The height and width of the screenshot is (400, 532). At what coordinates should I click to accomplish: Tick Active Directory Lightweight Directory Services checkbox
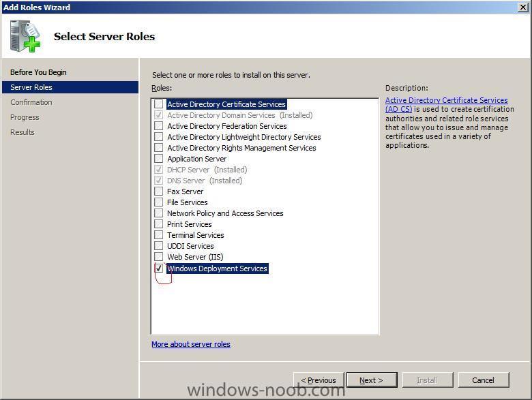158,136
